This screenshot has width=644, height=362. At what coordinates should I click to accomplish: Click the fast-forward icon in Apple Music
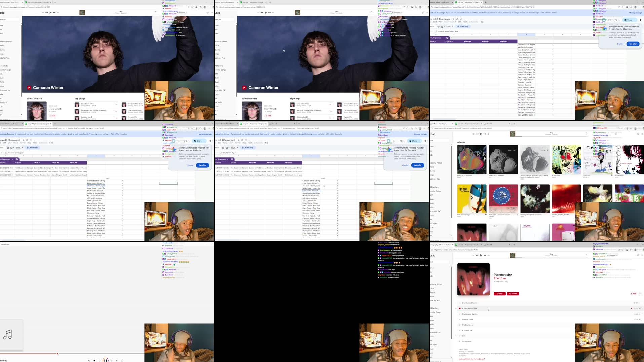(485, 134)
